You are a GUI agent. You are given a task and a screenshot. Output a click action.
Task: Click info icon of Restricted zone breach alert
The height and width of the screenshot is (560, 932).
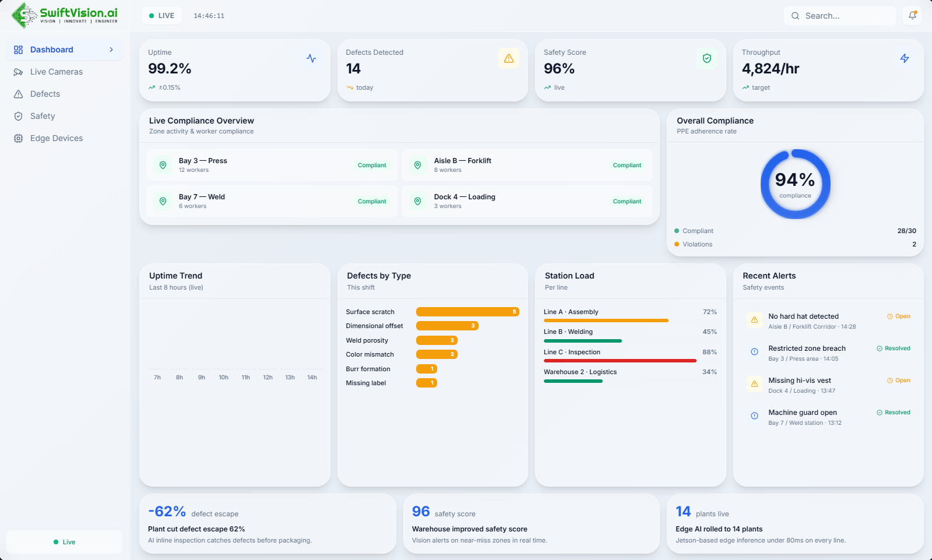pyautogui.click(x=754, y=352)
